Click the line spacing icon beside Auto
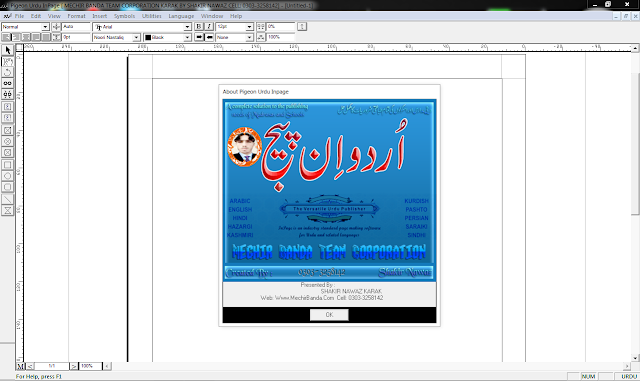640x381 pixels. pyautogui.click(x=56, y=27)
